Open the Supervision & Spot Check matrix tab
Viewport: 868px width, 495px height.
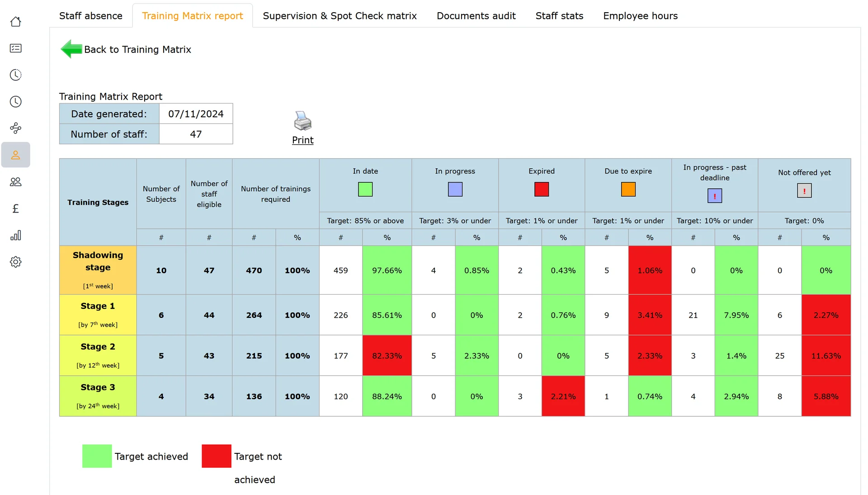(340, 16)
